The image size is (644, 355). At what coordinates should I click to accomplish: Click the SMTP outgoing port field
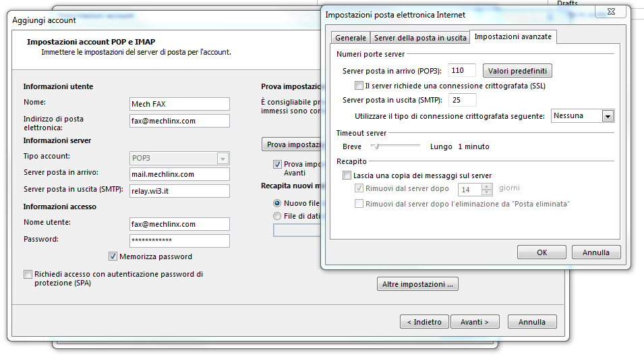(461, 100)
